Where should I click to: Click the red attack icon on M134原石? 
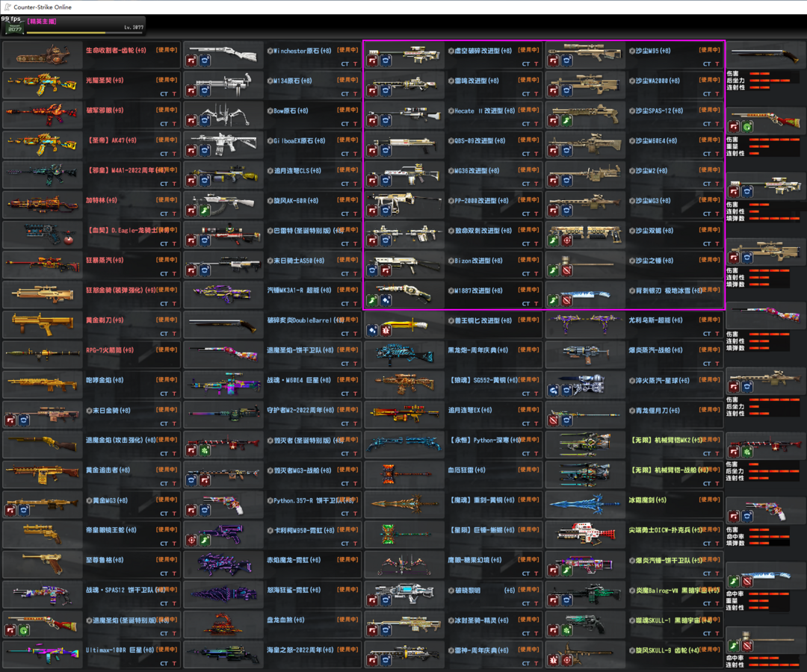[x=191, y=90]
